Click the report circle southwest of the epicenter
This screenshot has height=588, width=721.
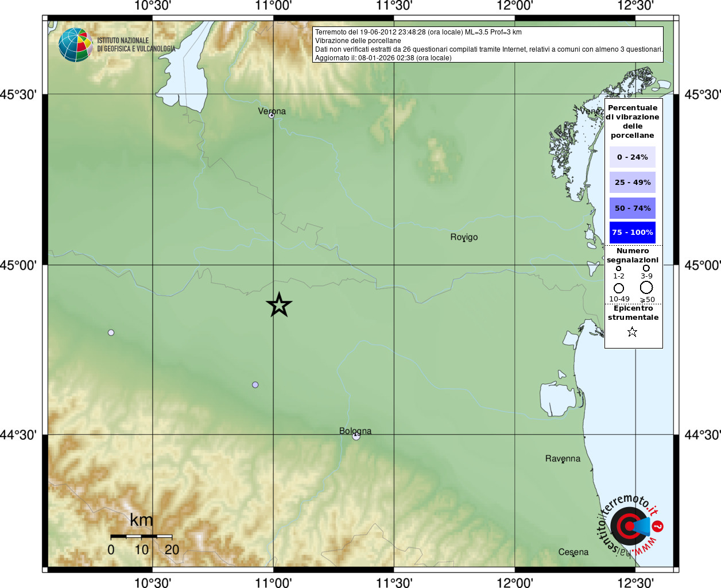pos(255,385)
